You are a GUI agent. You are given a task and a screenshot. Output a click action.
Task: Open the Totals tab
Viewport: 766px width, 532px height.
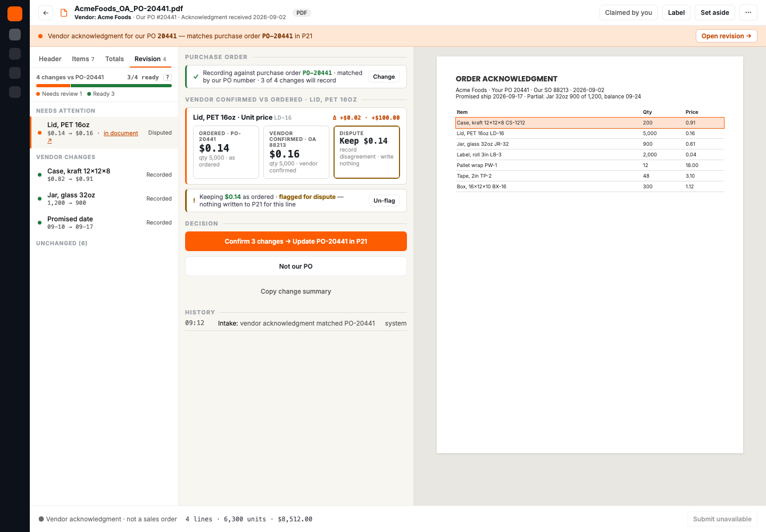(x=114, y=59)
